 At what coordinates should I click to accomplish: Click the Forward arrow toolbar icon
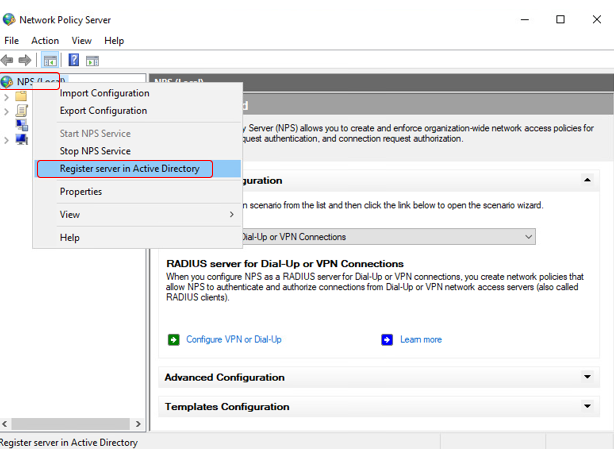(x=25, y=60)
